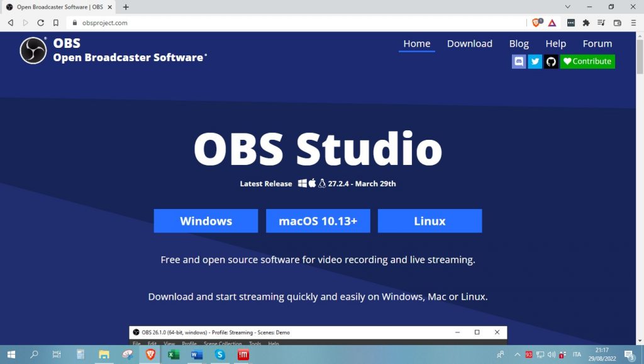Show hidden icons in the system tray
Image resolution: width=644 pixels, height=364 pixels.
point(517,355)
